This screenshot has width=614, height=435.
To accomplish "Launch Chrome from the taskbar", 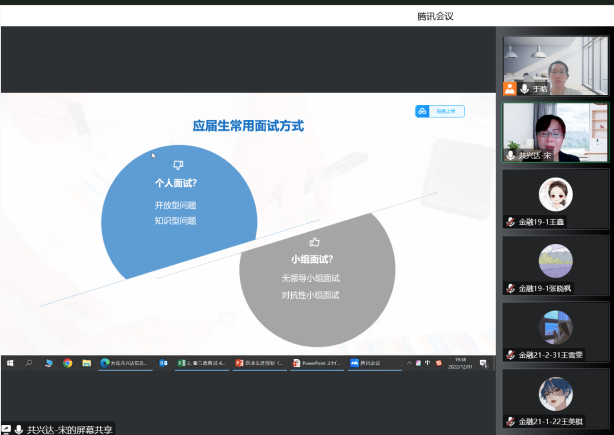I will click(68, 363).
